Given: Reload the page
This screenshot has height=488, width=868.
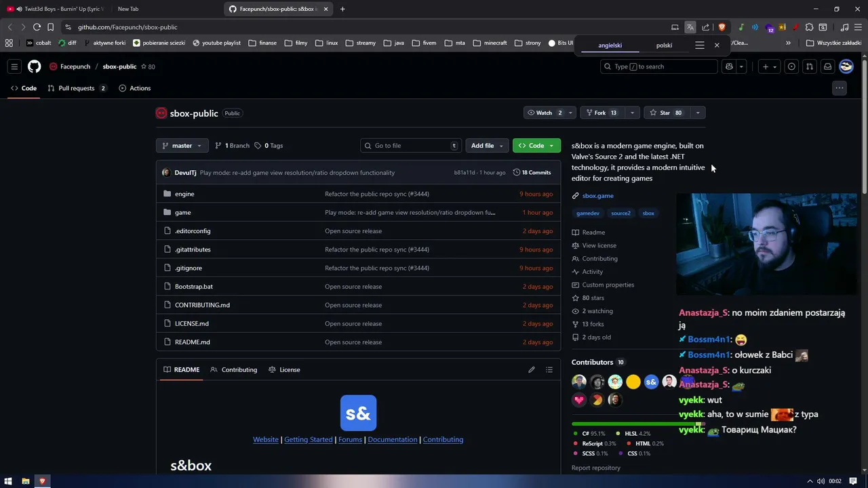Looking at the screenshot, I should pos(37,27).
